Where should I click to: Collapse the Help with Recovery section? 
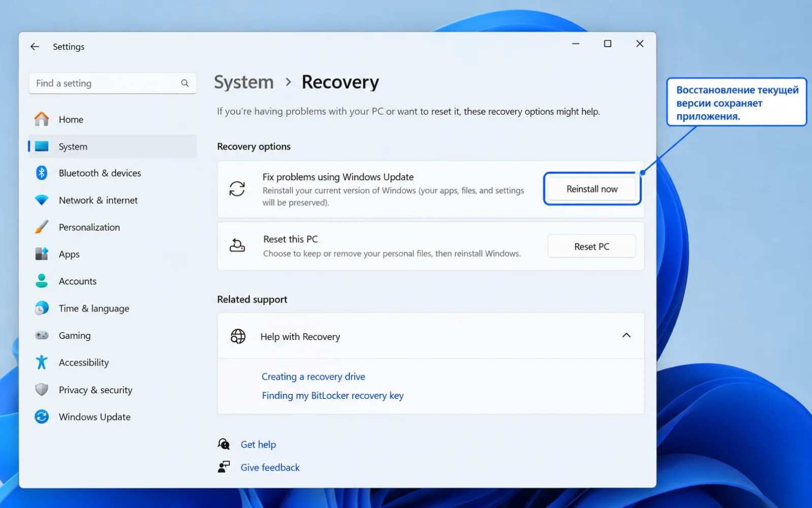pyautogui.click(x=626, y=335)
